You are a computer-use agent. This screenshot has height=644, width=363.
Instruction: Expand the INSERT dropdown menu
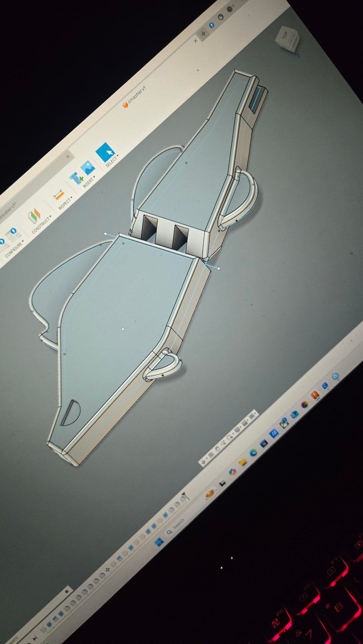click(89, 182)
